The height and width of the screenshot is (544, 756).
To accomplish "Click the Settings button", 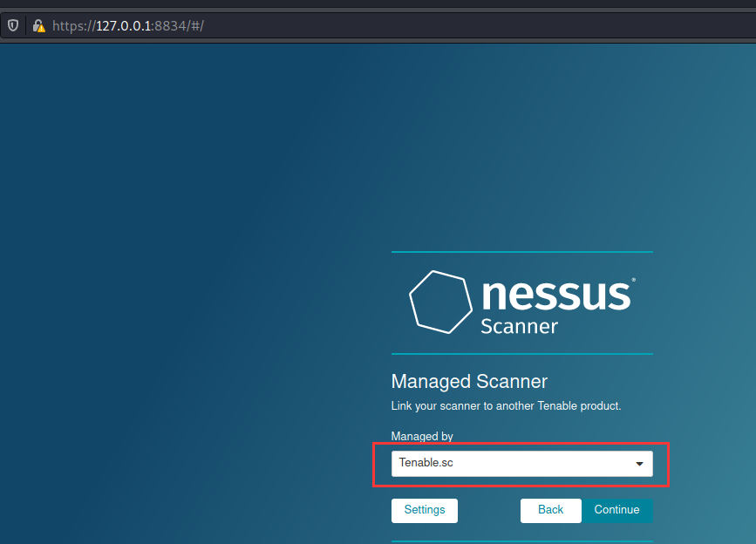I will coord(425,510).
